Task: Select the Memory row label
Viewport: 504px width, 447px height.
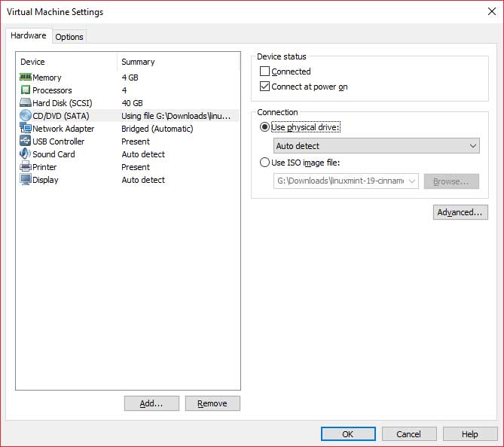Action: click(47, 78)
